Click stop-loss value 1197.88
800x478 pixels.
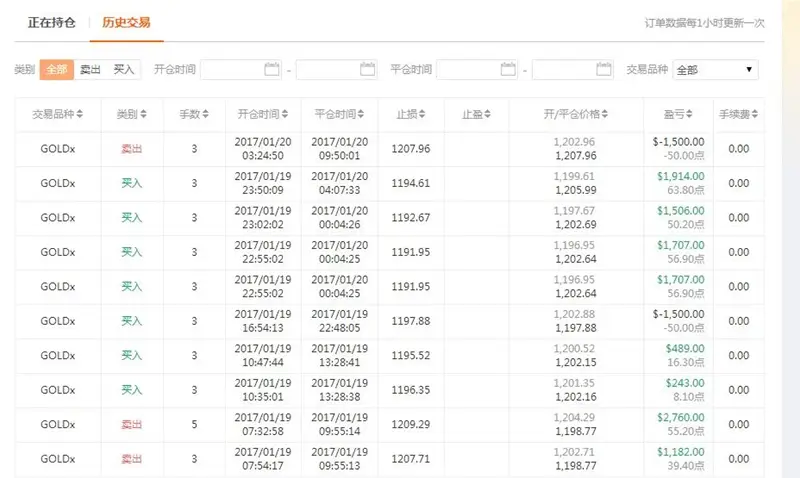(x=411, y=321)
